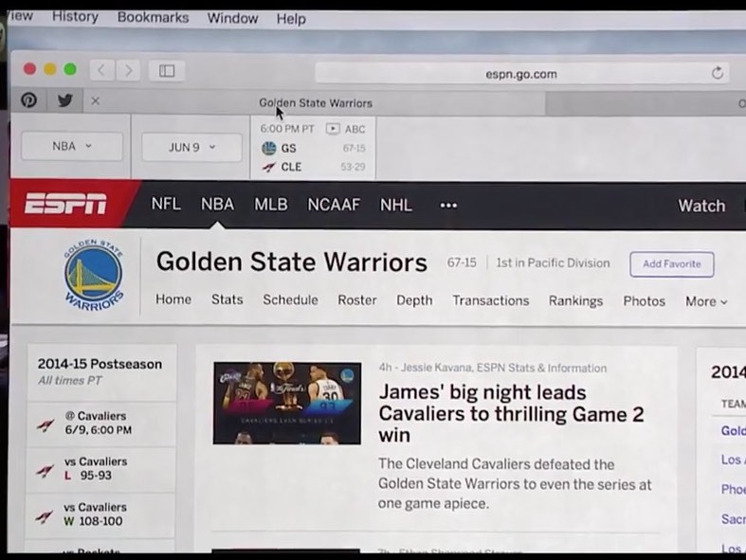Open the Bookmarks menu

click(x=154, y=18)
